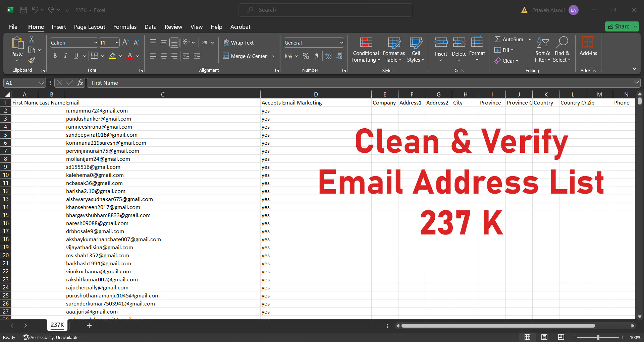
Task: Open the Formulas ribbon tab
Action: click(x=125, y=27)
